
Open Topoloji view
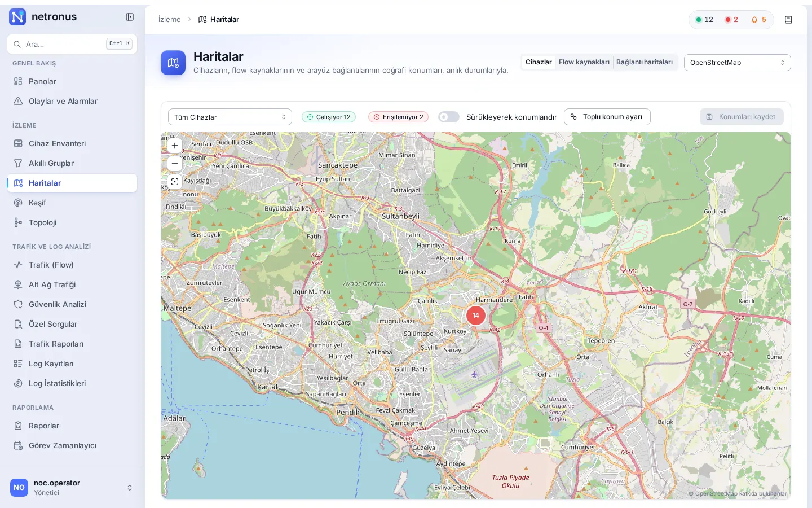[72, 222]
